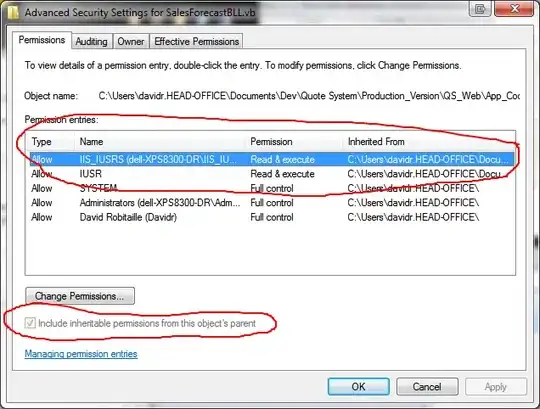Select the IIS_IUSRS permission entry
This screenshot has height=409, width=540.
[x=271, y=159]
